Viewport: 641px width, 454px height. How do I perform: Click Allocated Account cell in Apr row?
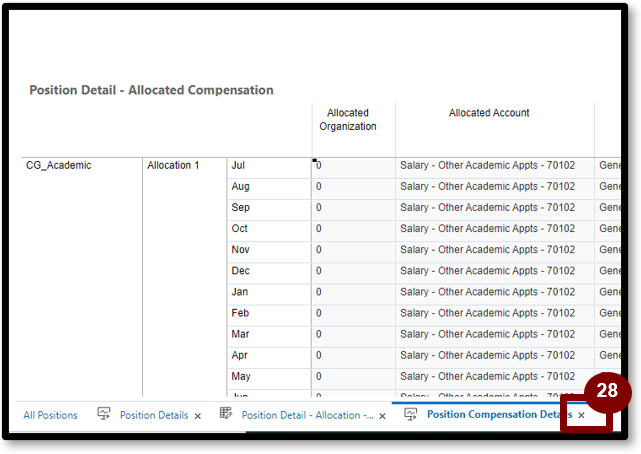pyautogui.click(x=495, y=356)
